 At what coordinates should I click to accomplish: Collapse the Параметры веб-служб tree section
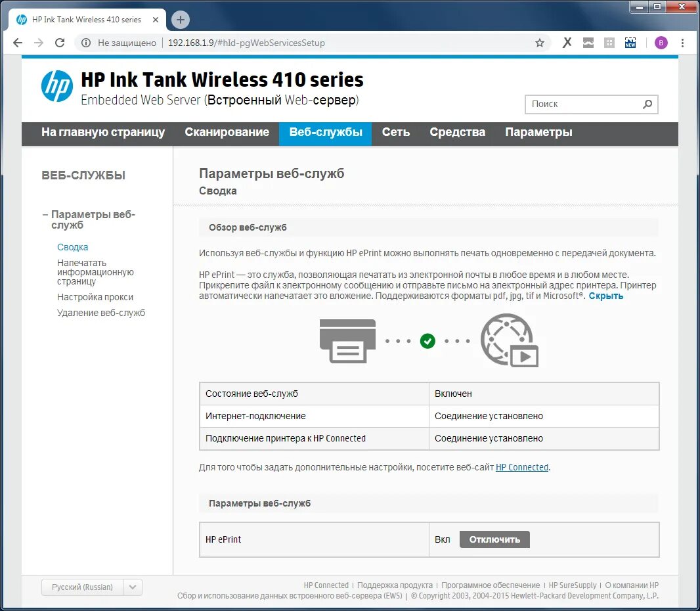coord(45,214)
